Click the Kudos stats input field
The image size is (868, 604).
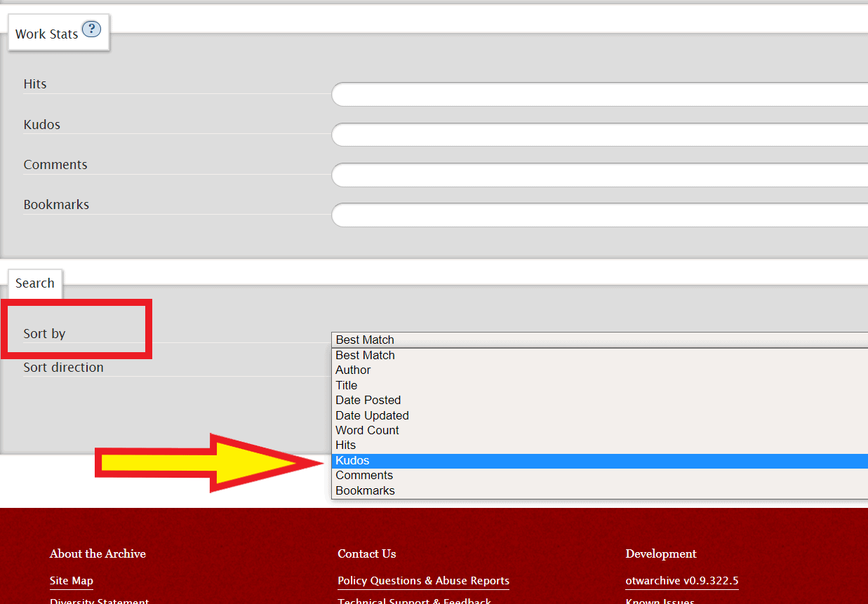tap(596, 134)
